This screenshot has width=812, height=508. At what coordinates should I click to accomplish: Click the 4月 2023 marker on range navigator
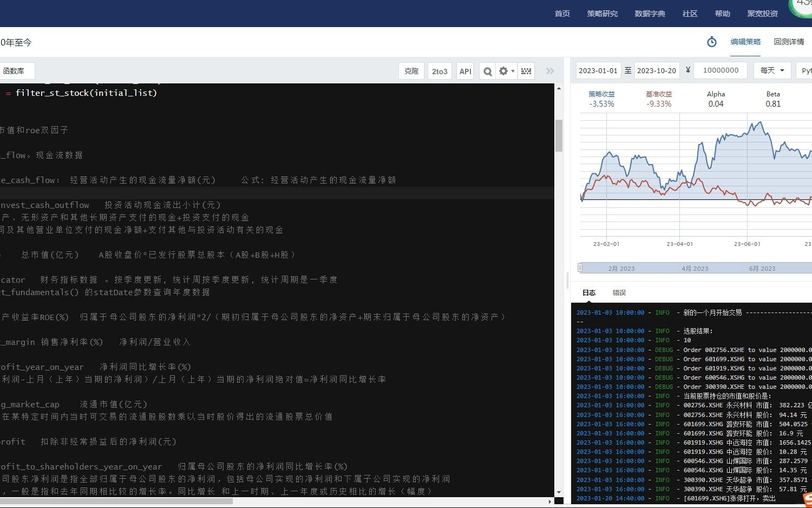[x=695, y=269]
